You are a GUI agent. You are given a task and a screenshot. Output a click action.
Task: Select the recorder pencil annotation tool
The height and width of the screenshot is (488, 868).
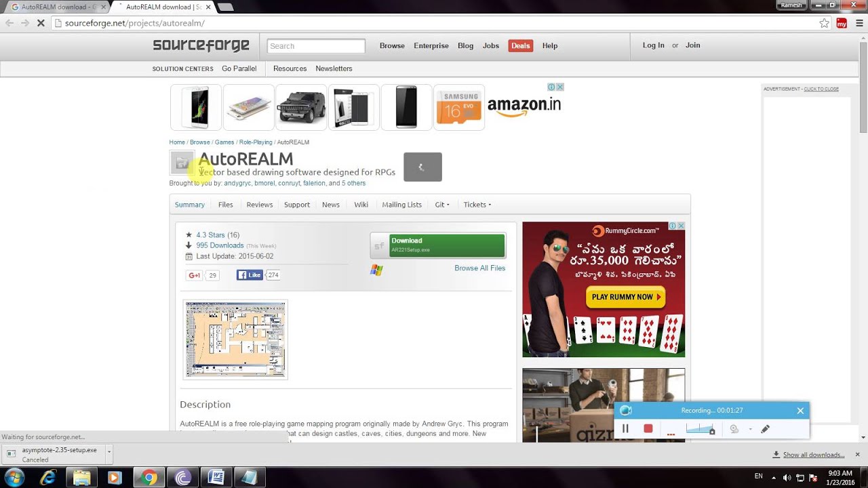766,429
